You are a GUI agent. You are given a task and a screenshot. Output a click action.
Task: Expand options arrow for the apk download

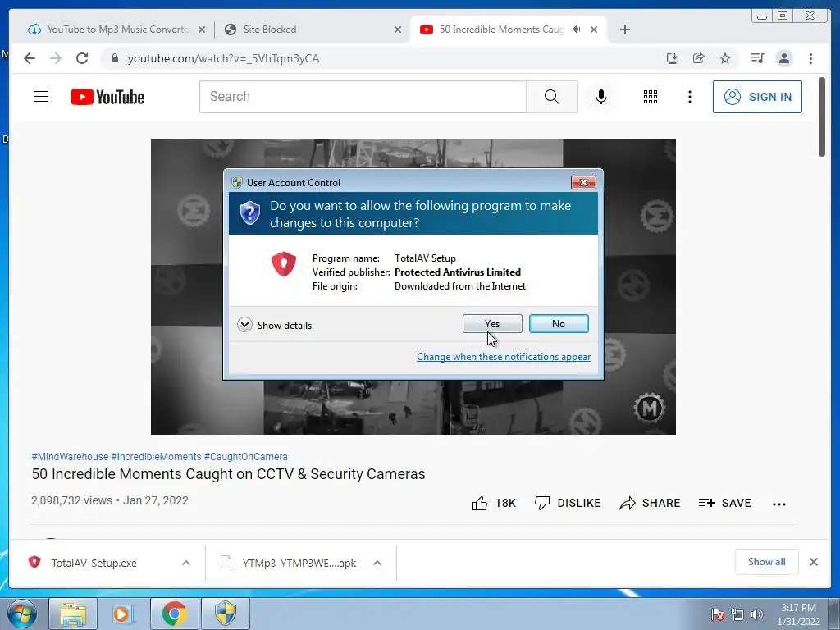pyautogui.click(x=377, y=563)
